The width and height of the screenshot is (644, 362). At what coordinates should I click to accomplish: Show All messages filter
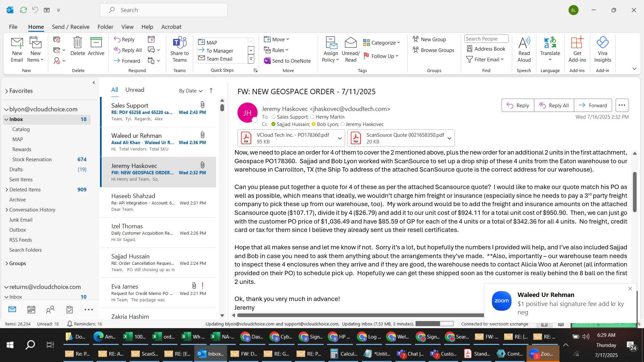tap(115, 90)
